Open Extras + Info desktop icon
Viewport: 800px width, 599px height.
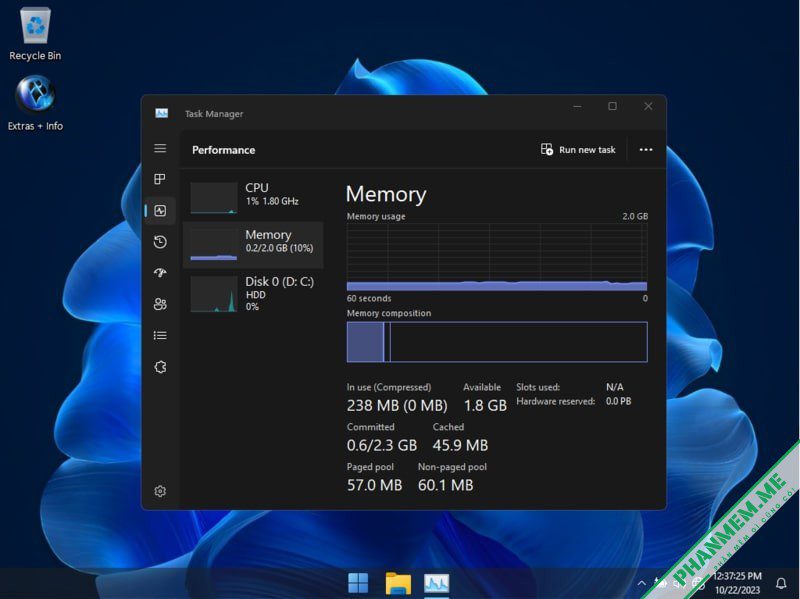coord(35,104)
